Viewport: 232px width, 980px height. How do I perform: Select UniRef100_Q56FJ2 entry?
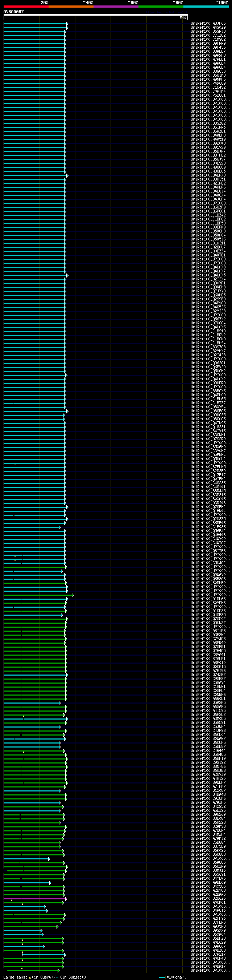point(208,531)
